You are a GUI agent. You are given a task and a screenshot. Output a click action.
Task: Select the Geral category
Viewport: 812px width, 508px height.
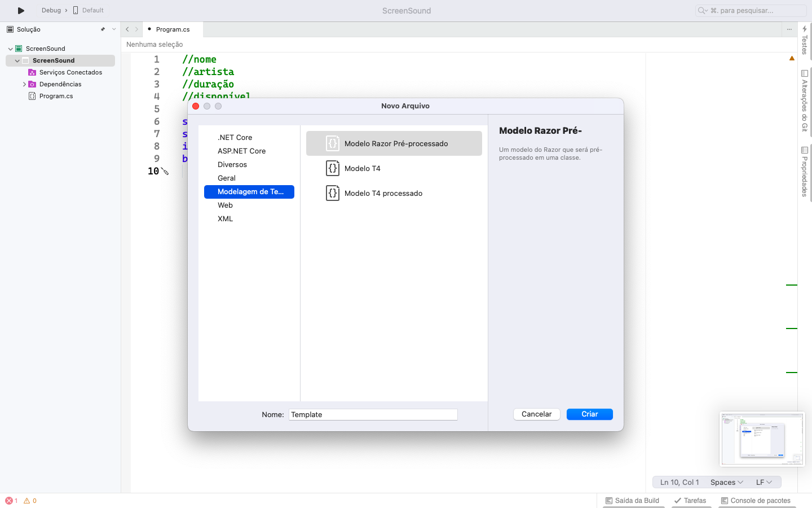249,178
